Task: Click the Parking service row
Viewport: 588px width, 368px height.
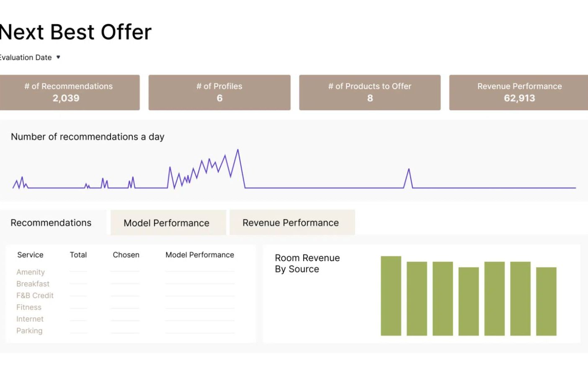Action: (29, 331)
